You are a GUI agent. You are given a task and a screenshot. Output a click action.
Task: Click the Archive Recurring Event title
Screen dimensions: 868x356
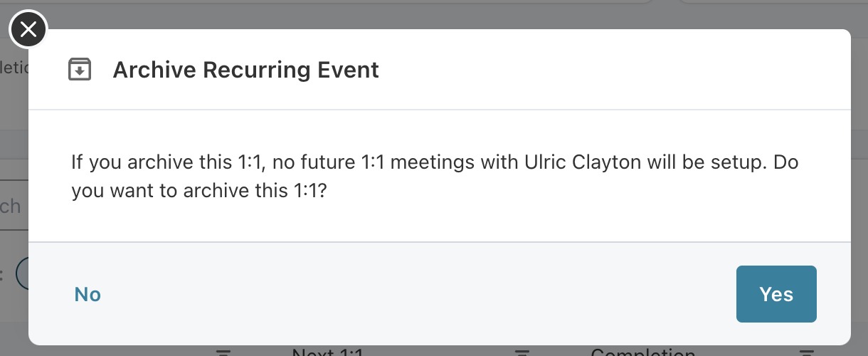[245, 70]
